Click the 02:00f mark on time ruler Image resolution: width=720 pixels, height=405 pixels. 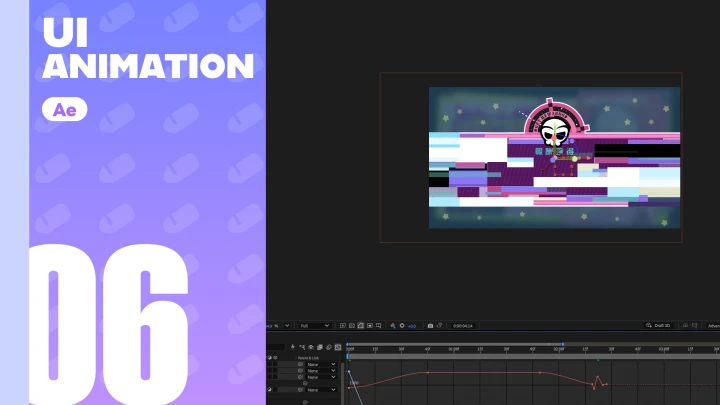(x=559, y=349)
